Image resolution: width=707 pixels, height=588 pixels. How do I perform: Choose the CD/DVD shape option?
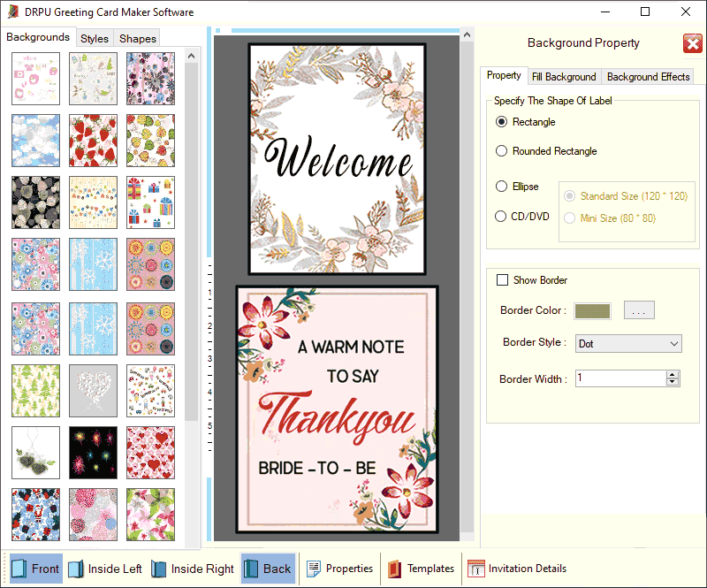tap(500, 216)
